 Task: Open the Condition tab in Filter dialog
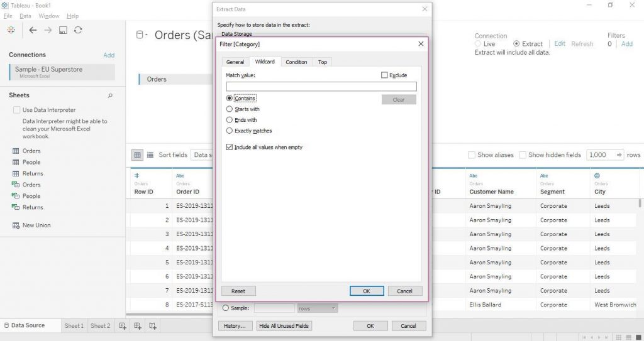click(297, 62)
